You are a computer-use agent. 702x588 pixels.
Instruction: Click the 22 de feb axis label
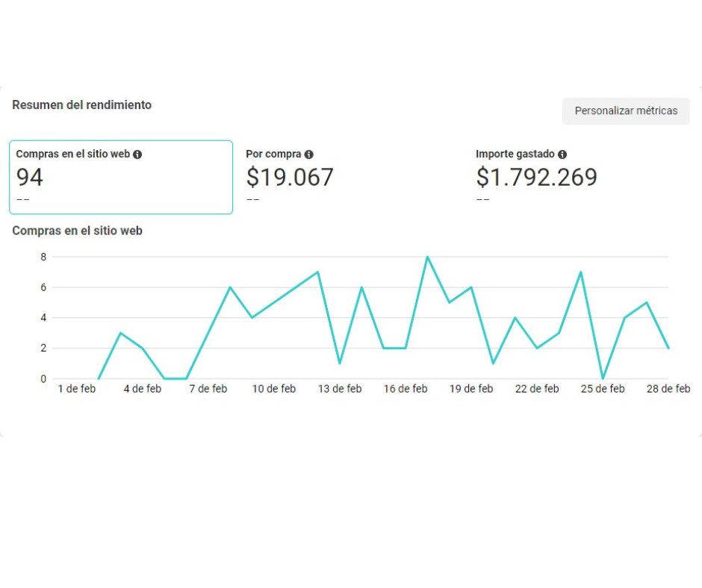point(537,389)
